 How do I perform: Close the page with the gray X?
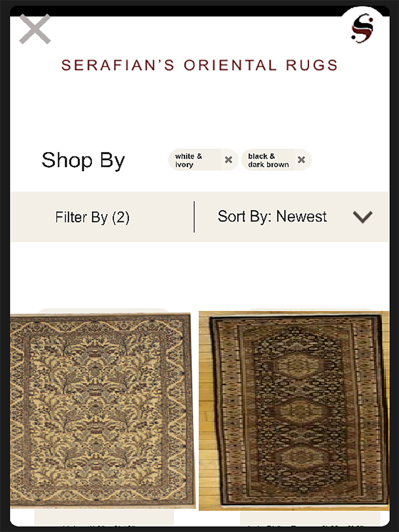click(x=35, y=29)
